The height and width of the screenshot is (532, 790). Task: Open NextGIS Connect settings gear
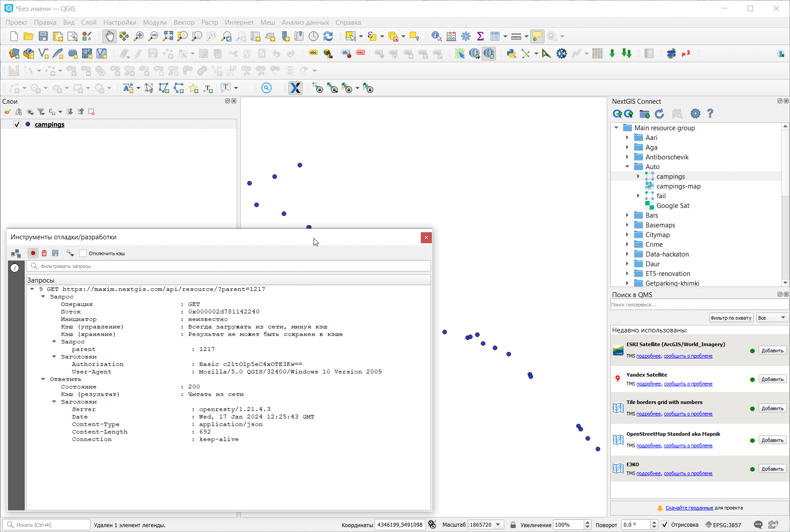pyautogui.click(x=695, y=114)
